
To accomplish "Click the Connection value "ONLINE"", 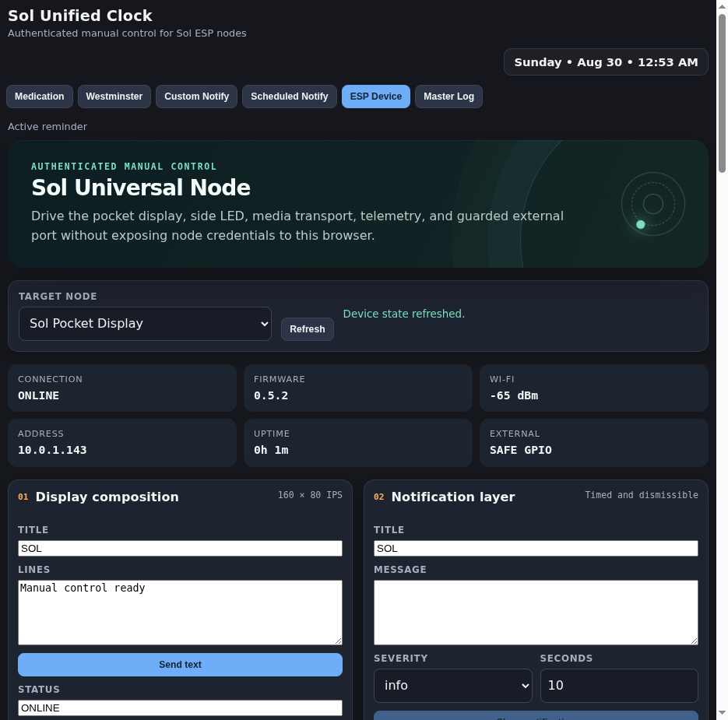I will 38,395.
